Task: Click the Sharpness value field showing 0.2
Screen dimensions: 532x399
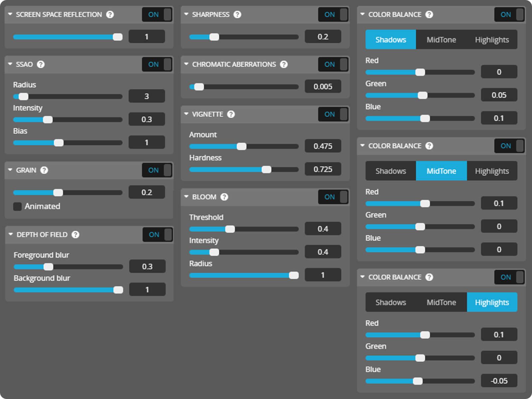Action: tap(323, 37)
